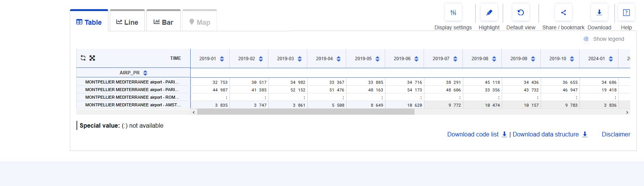
Task: Sort by the 2019-06 column arrows
Action: (x=416, y=59)
